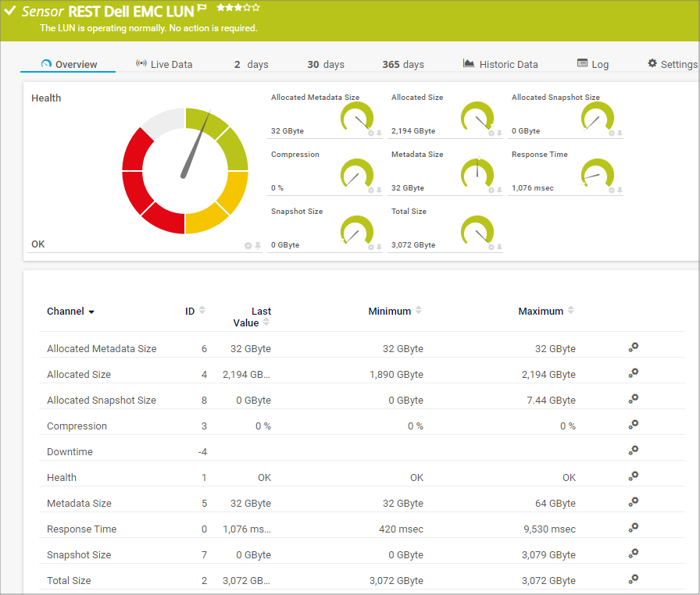This screenshot has width=700, height=595.
Task: Toggle pin on Allocated Metadata Size gauge
Action: [x=379, y=133]
